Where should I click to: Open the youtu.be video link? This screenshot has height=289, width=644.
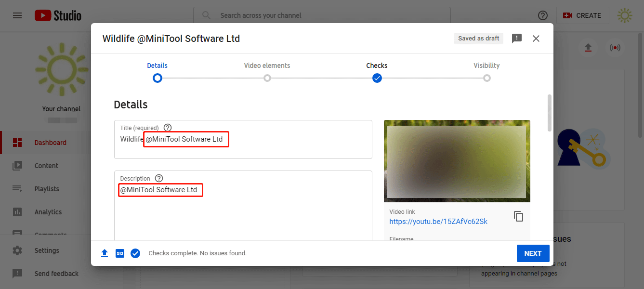(x=438, y=222)
